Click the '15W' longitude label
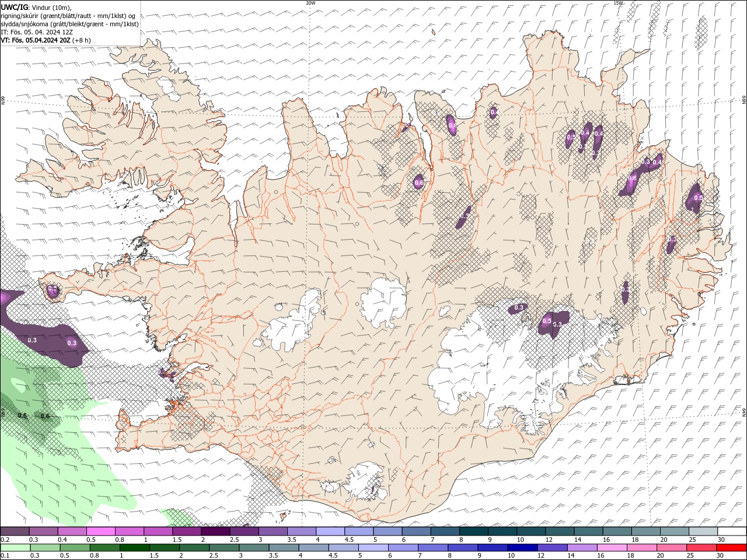 pyautogui.click(x=618, y=3)
